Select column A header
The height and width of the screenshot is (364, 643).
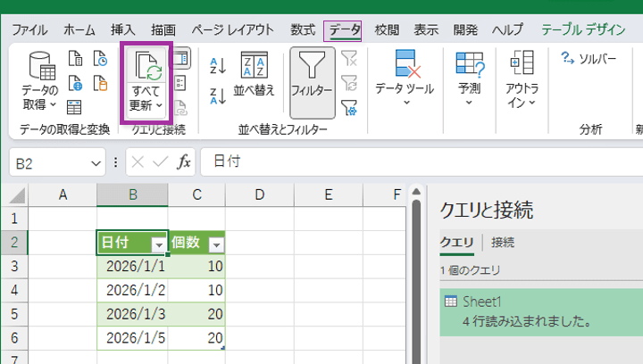63,194
